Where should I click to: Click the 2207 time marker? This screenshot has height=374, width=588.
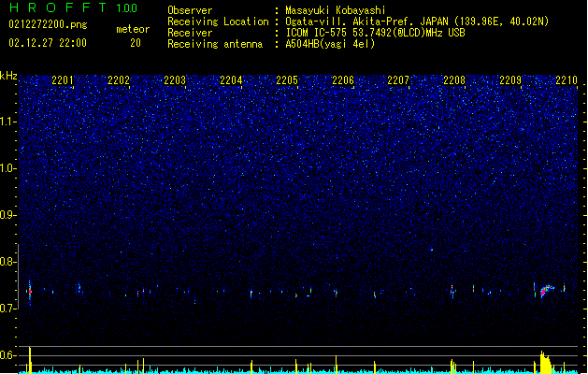pos(398,79)
